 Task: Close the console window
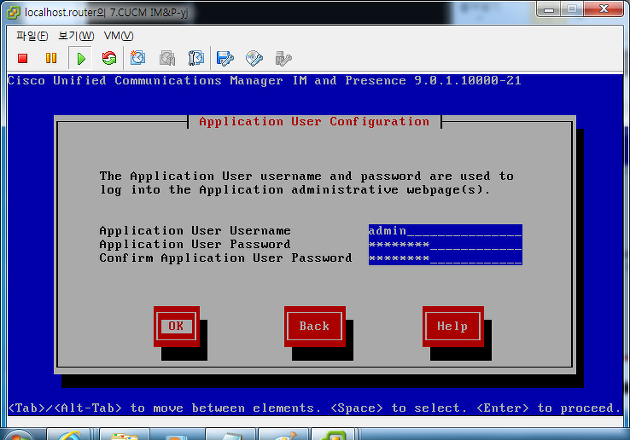604,9
